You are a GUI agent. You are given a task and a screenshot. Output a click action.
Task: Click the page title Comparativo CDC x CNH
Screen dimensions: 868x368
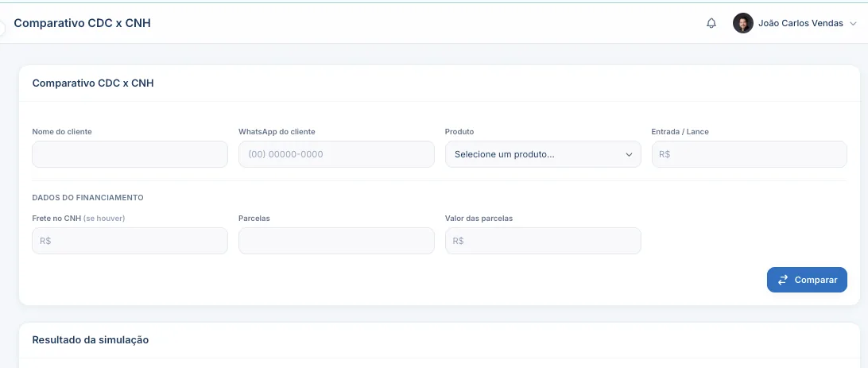coord(82,23)
